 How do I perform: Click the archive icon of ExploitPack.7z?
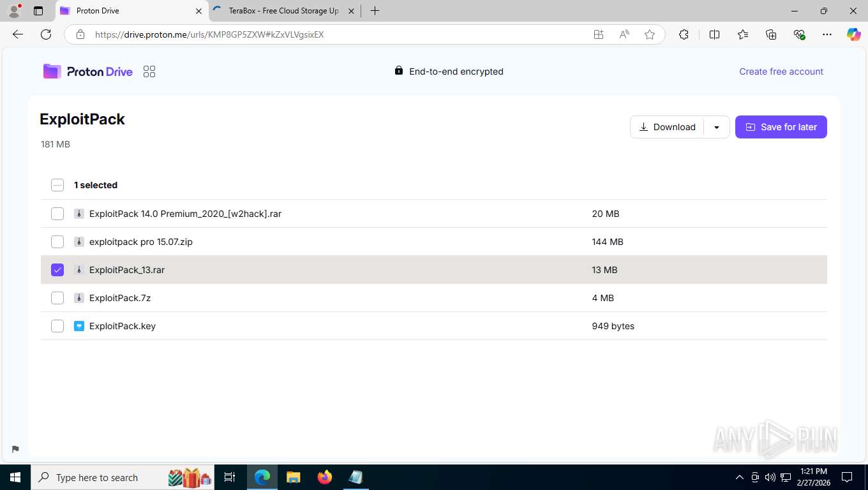point(79,298)
